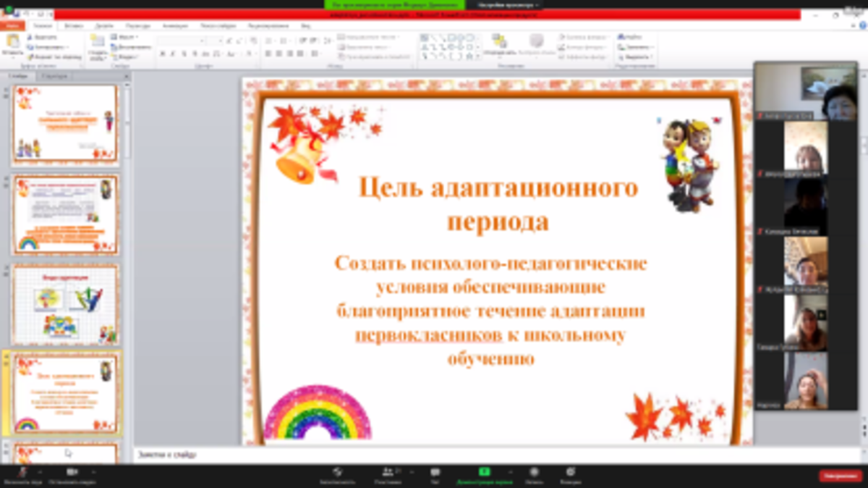Image resolution: width=868 pixels, height=488 pixels.
Task: Toggle the microphone mute in Zoom toolbar
Action: (21, 472)
